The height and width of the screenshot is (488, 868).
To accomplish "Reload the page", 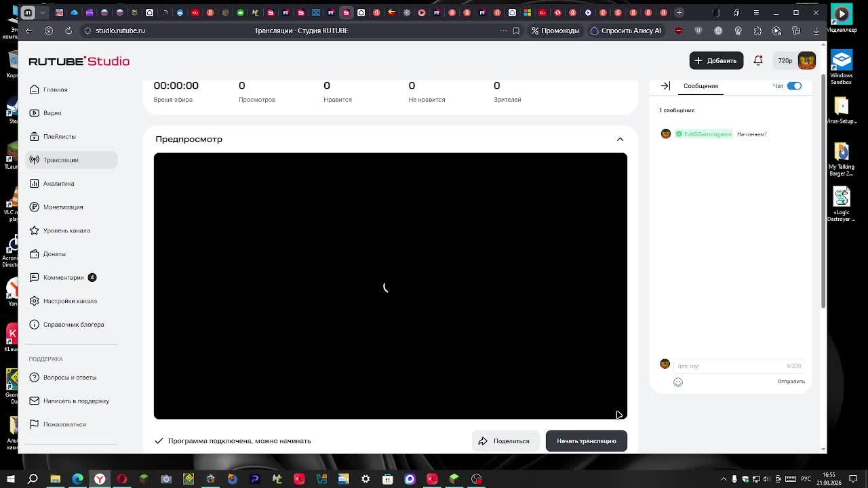I will [68, 30].
